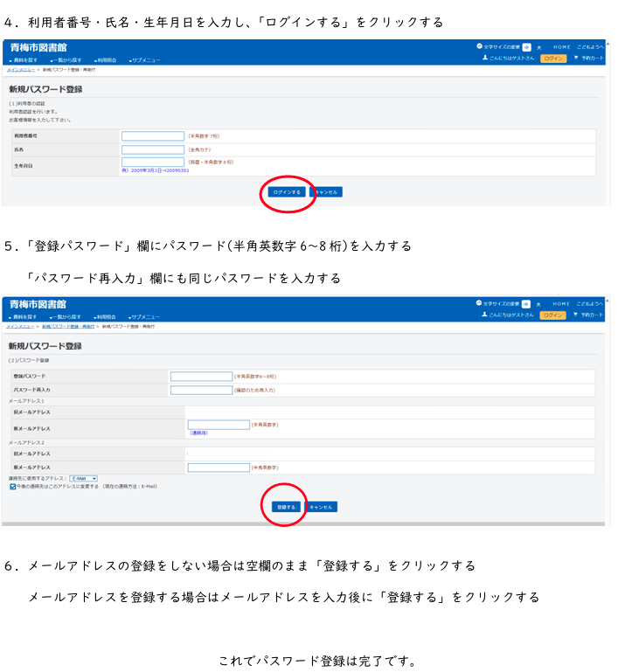
Task: Select the 大 font size button in the top header
Action: tap(538, 46)
